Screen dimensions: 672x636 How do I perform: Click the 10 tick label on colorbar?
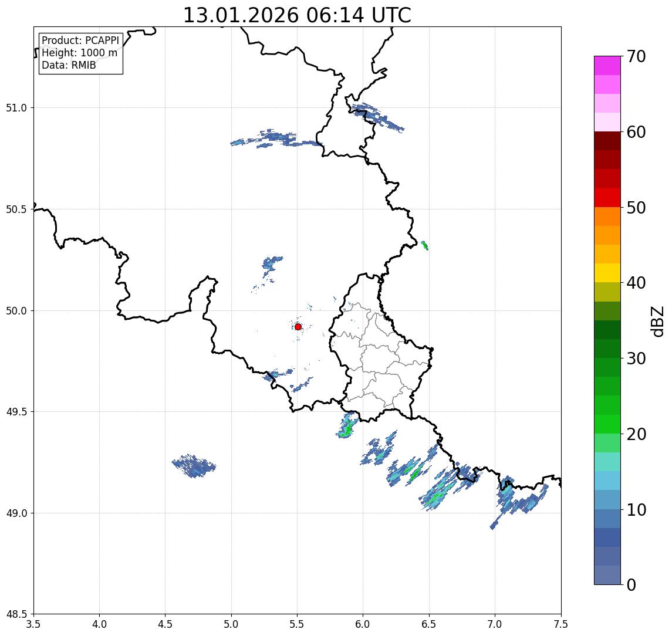click(x=636, y=510)
